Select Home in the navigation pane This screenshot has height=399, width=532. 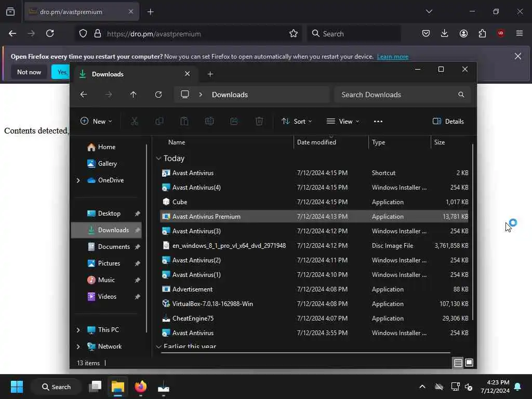(x=107, y=147)
